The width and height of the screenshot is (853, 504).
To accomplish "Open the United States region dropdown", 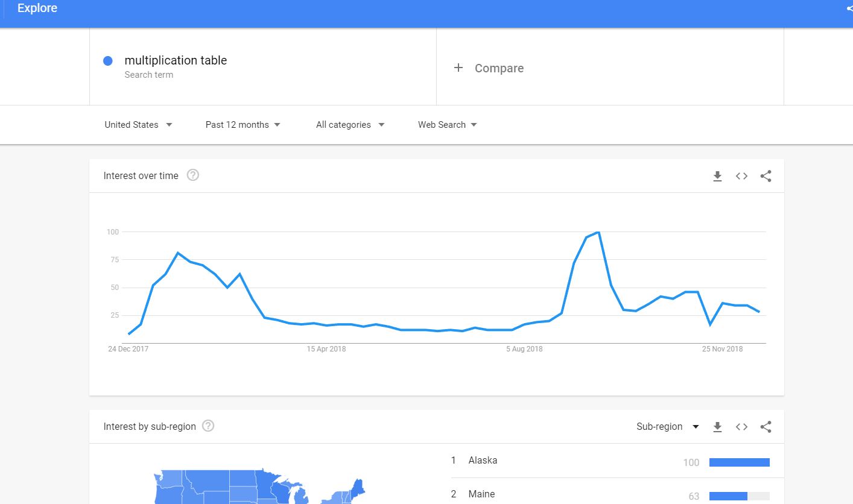I will [138, 125].
